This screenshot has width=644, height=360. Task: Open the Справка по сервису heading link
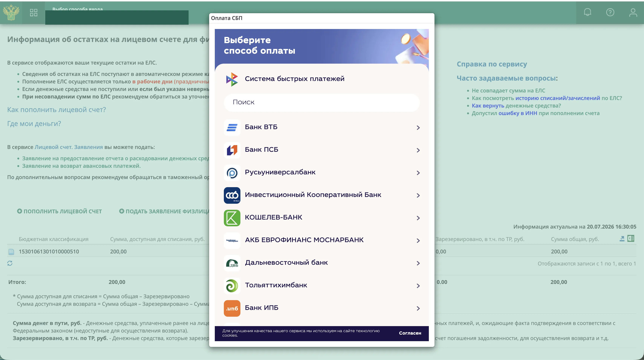tap(492, 64)
